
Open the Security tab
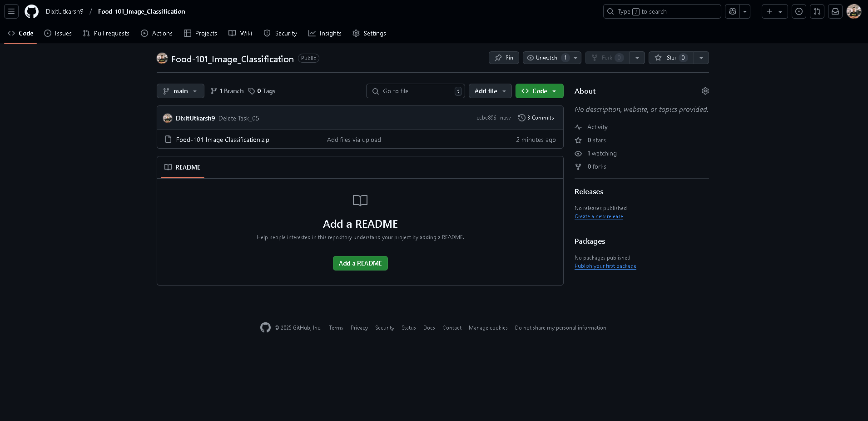(x=280, y=33)
